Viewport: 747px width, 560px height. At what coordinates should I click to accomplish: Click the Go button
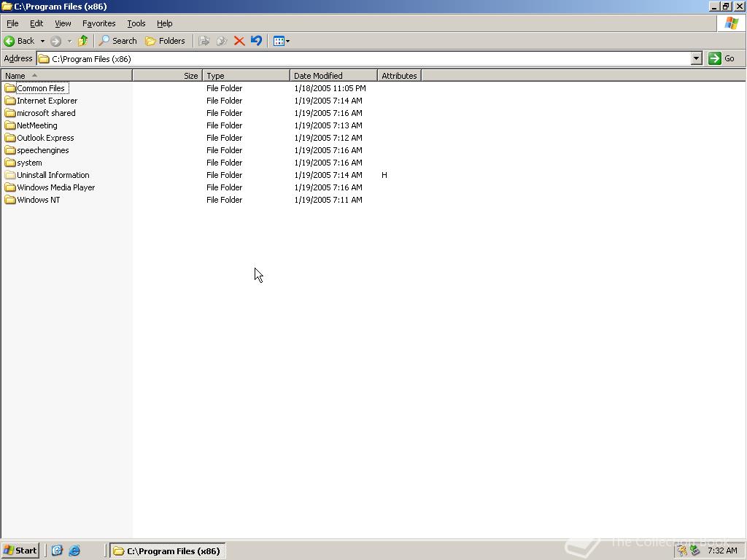point(721,58)
